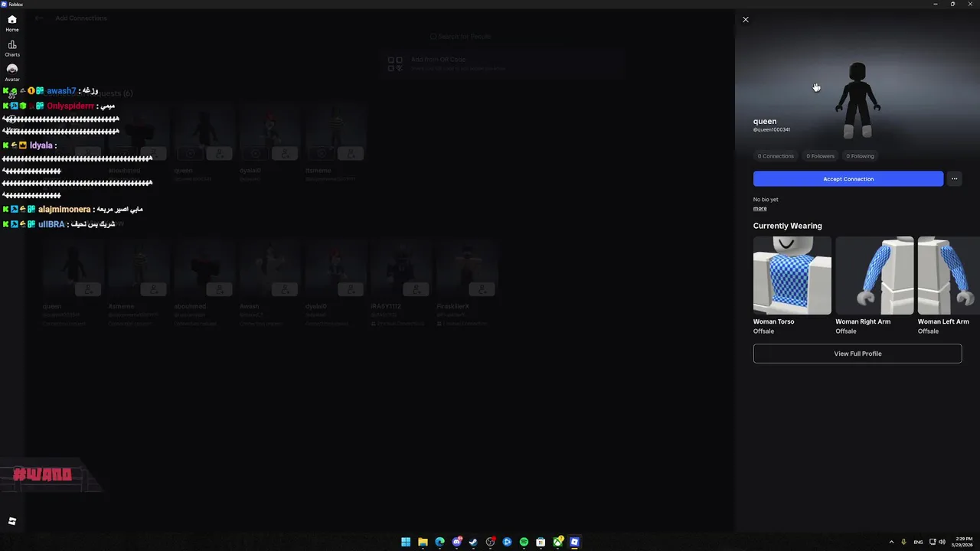
Task: Open Charts from the sidebar
Action: 12,48
